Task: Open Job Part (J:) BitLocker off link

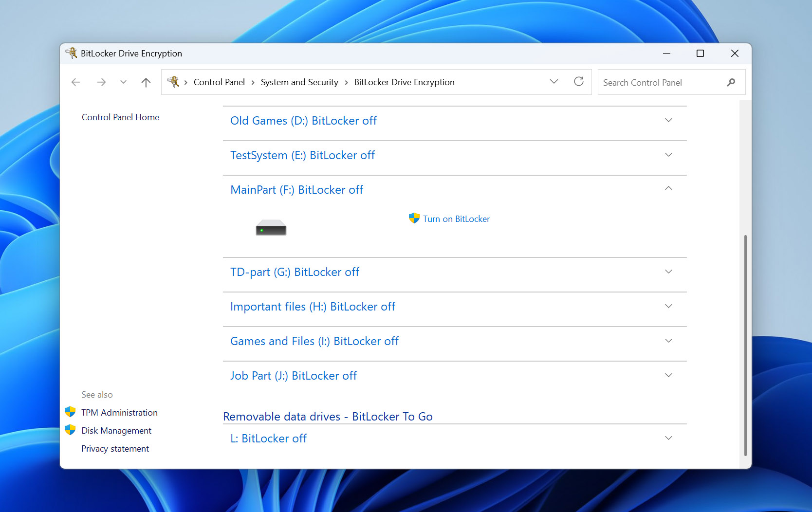Action: point(294,376)
